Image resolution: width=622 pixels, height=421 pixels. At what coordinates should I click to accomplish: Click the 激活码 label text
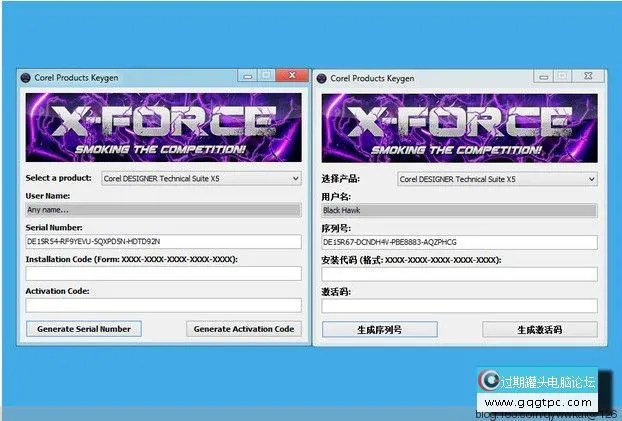point(336,292)
